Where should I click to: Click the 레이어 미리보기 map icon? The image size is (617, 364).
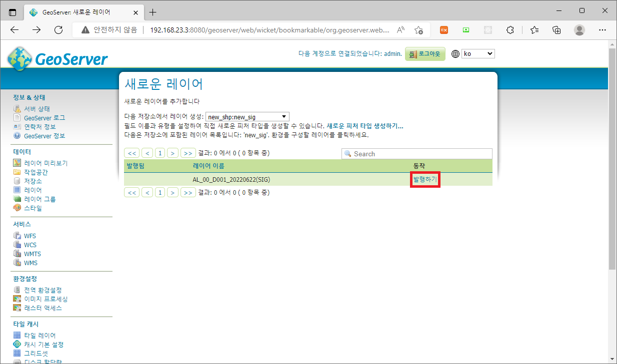[17, 163]
